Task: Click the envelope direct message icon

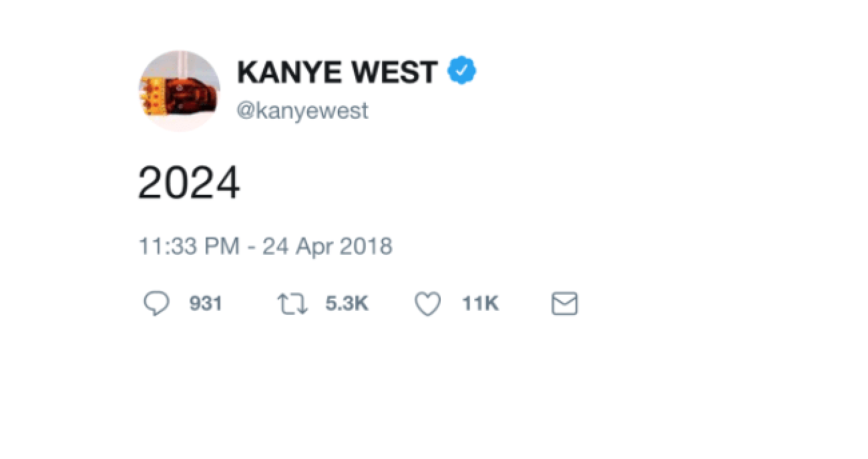Action: [x=564, y=304]
